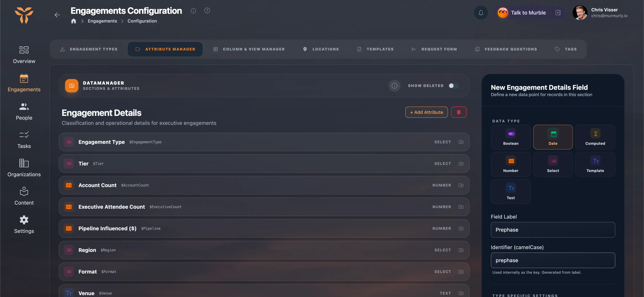
Task: Open Settings in the sidebar
Action: pos(24,225)
